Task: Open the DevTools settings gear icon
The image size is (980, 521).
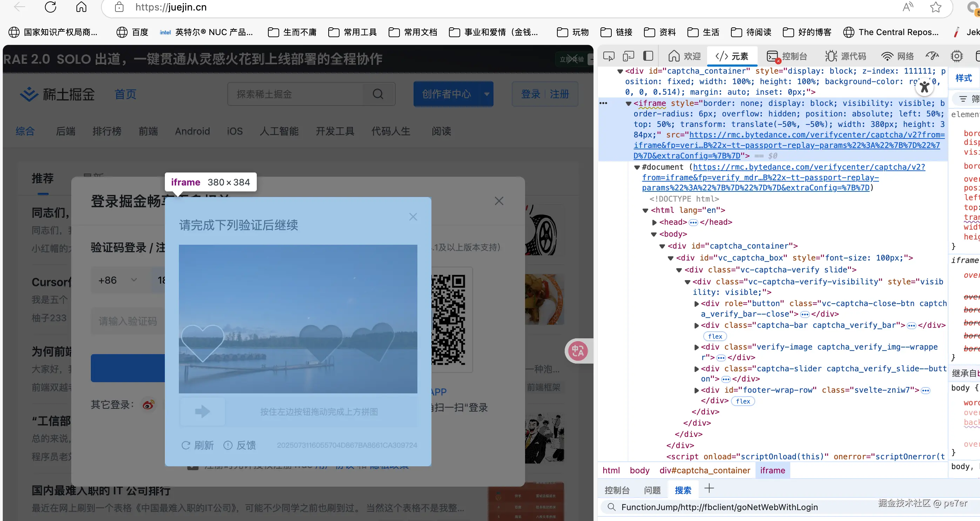Action: coord(956,56)
